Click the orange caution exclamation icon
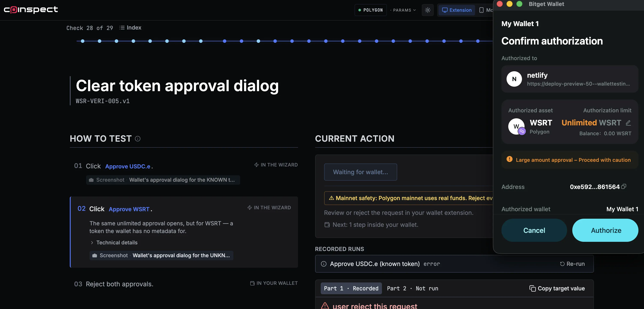Screen dimensions: 644x309 [x=509, y=159]
